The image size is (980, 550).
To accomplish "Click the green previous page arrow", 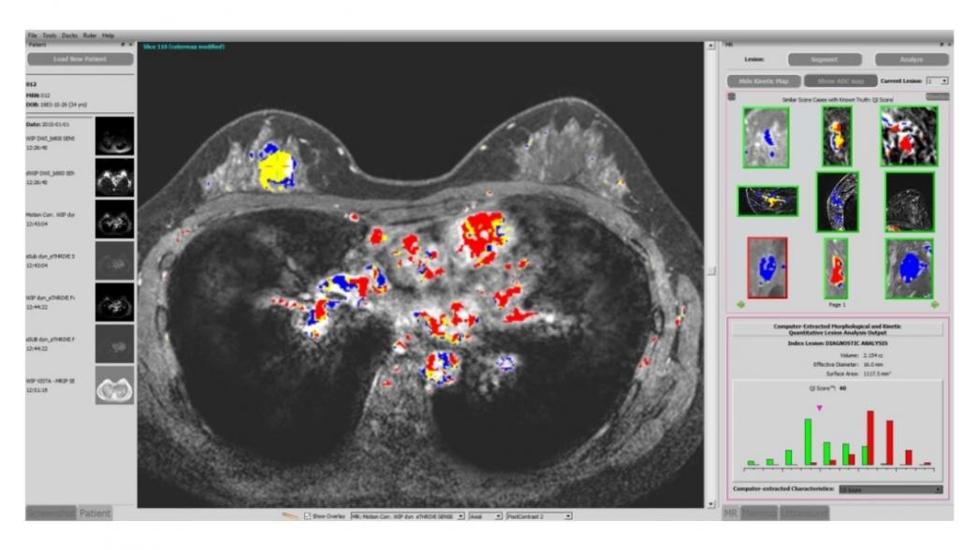I will tap(741, 304).
